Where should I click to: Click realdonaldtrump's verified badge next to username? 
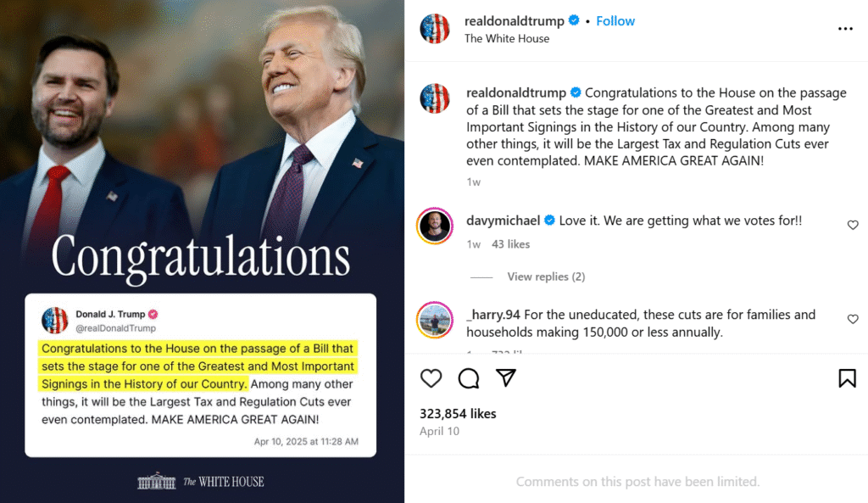click(576, 20)
